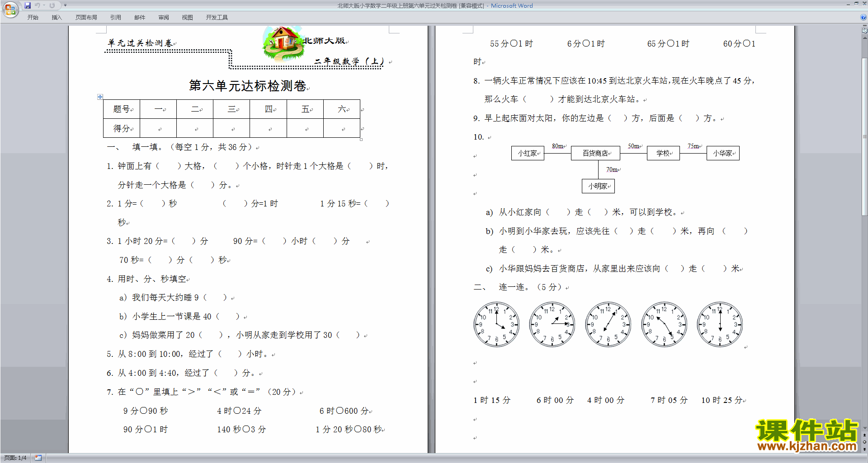Click the 百货商店 text box in diagram
This screenshot has width=868, height=463.
[x=595, y=153]
